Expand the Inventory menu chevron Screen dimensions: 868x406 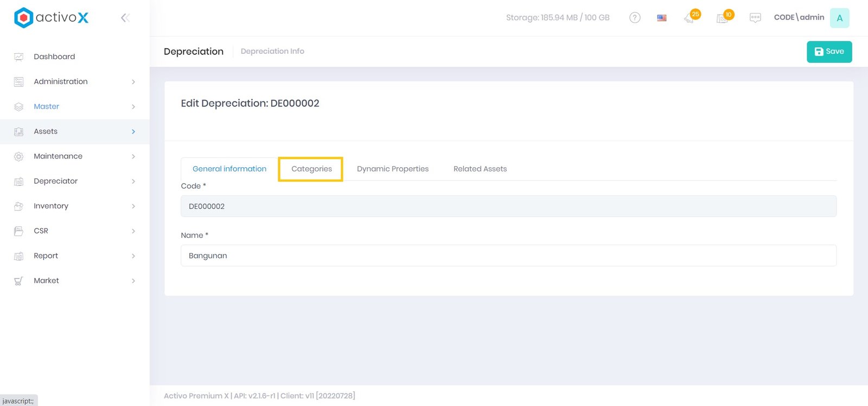pyautogui.click(x=133, y=206)
